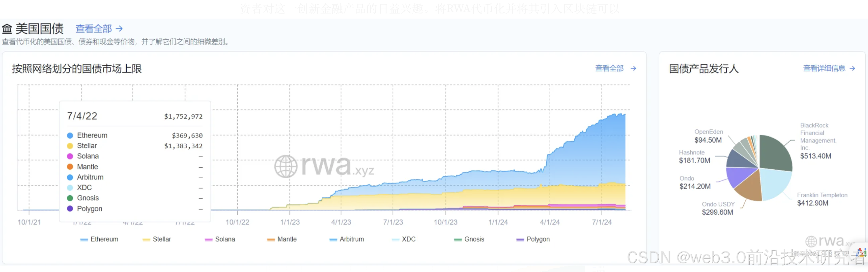Click the 查看全部 link in the market cap chart card
Screen dimensions: 868x272
(x=615, y=68)
